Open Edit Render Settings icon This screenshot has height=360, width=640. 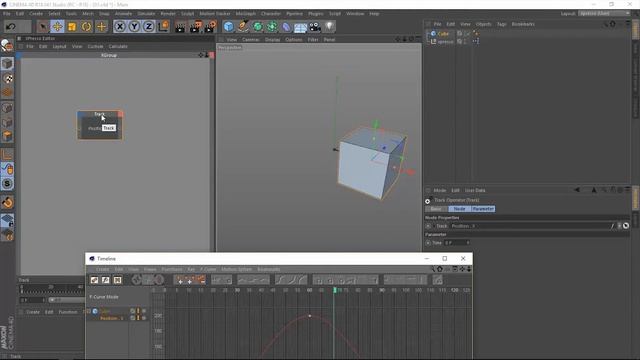coord(211,27)
